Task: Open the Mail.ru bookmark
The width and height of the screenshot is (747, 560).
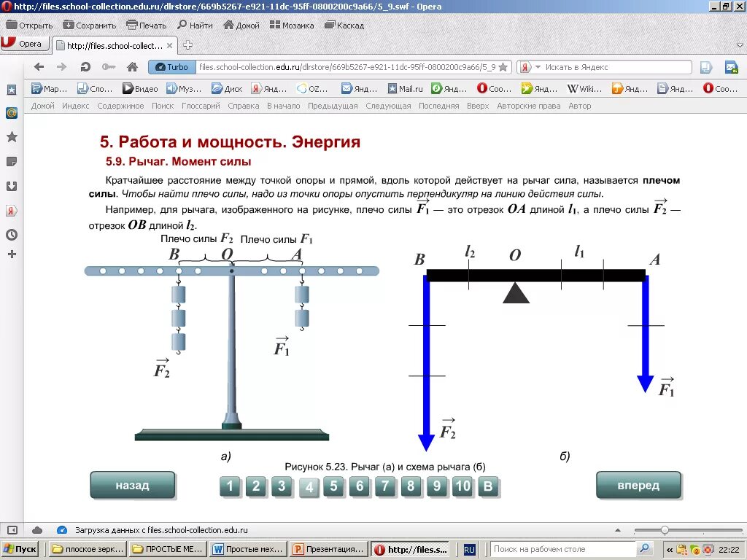Action: click(405, 88)
